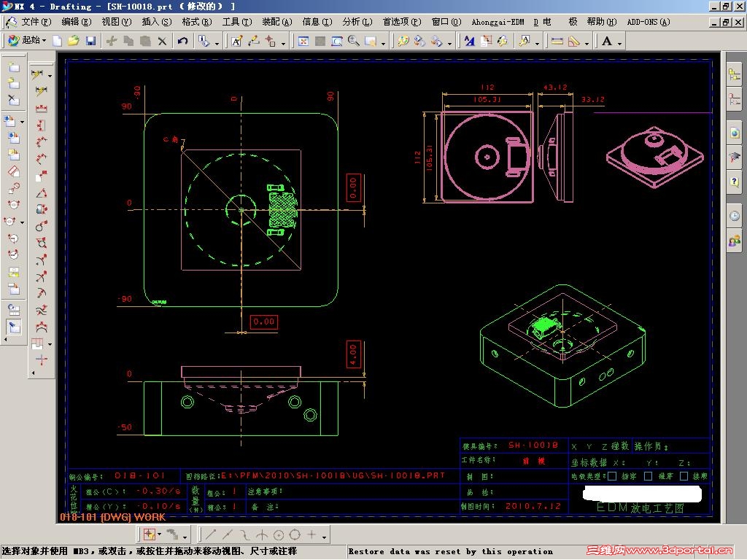Expand the dropdown arrow beside the crosshair tool icon
747x560 pixels.
(x=284, y=43)
